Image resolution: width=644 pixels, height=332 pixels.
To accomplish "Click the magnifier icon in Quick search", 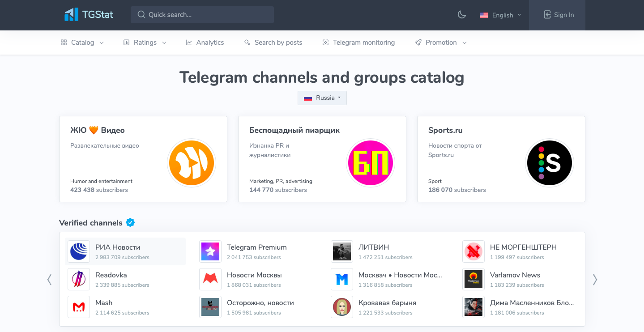I will tap(141, 15).
